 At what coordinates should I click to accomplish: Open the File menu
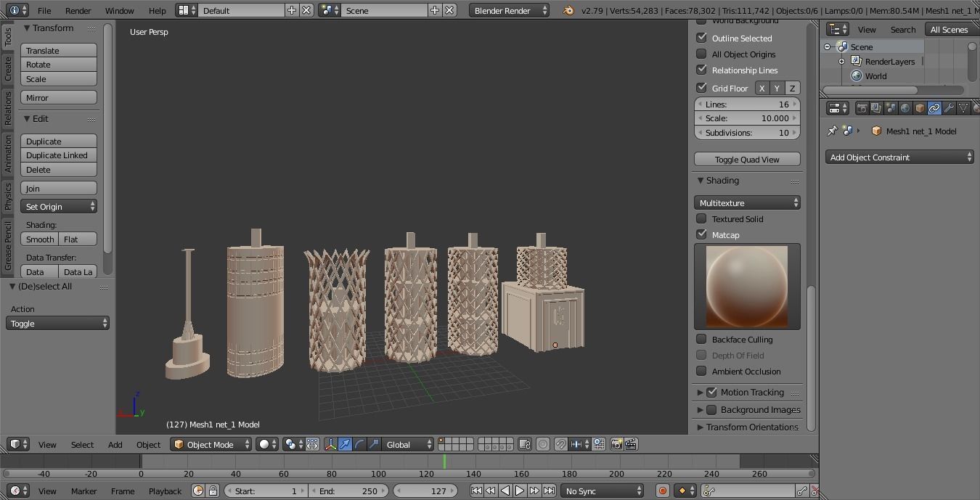click(x=44, y=10)
